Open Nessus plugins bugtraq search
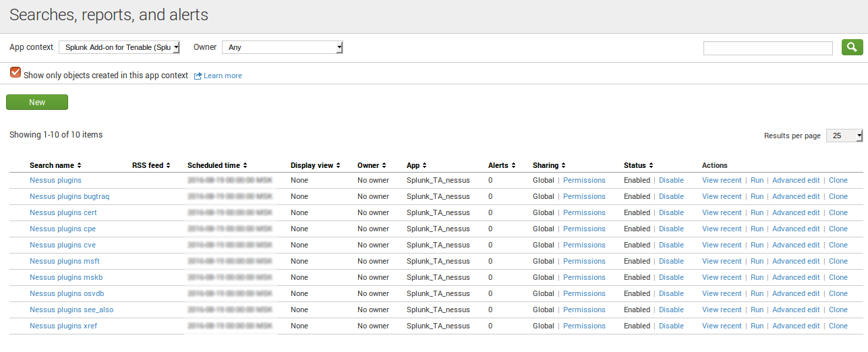The height and width of the screenshot is (352, 868). [x=69, y=197]
